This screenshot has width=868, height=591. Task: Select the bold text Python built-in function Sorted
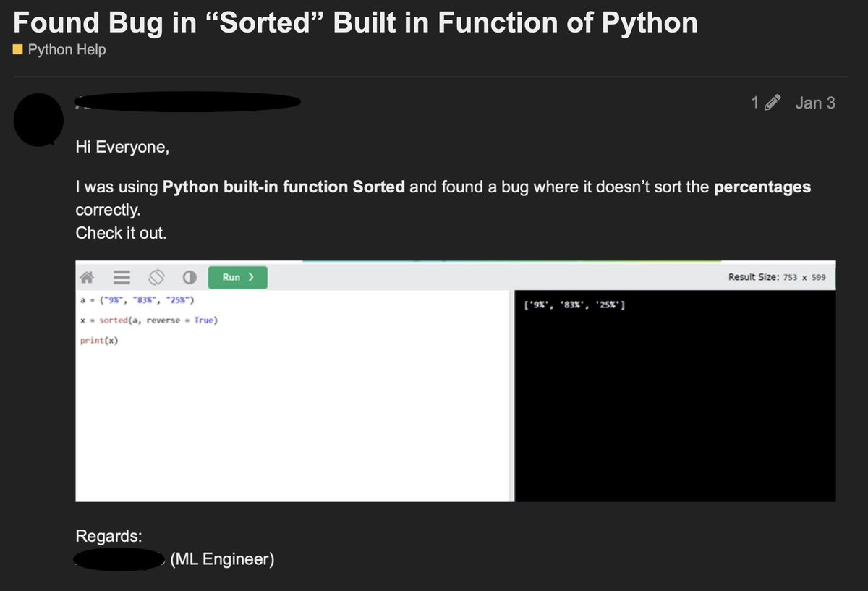pos(284,187)
